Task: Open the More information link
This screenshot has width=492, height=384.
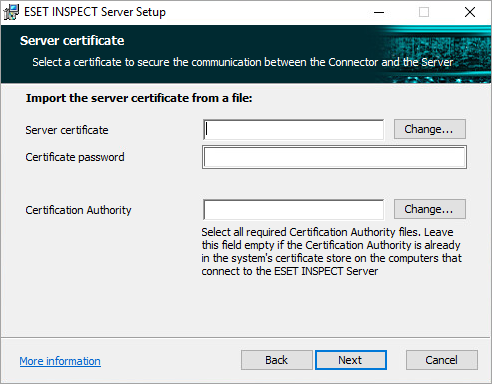Action: tap(60, 361)
